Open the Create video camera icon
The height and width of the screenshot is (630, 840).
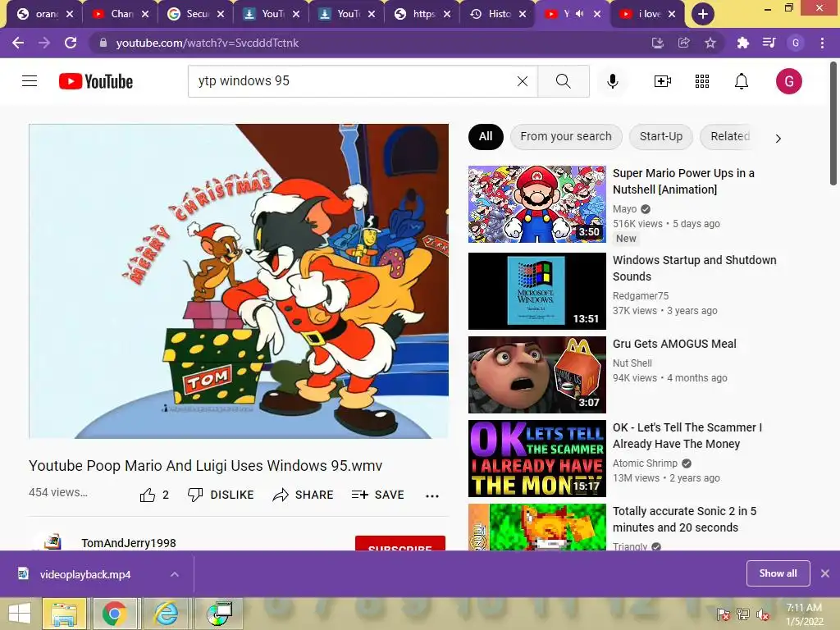tap(663, 81)
